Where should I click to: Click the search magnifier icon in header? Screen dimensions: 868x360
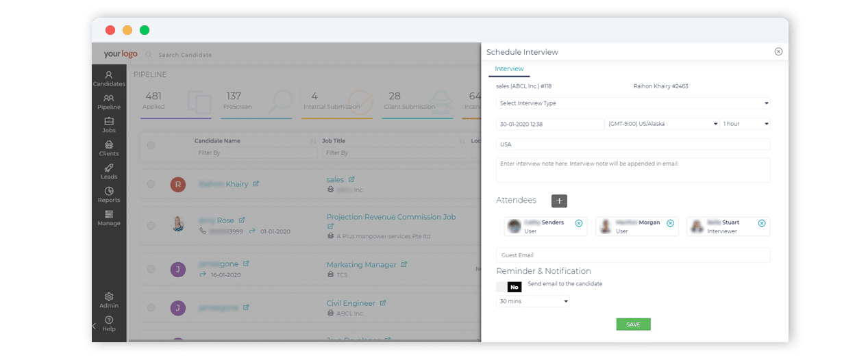(149, 55)
